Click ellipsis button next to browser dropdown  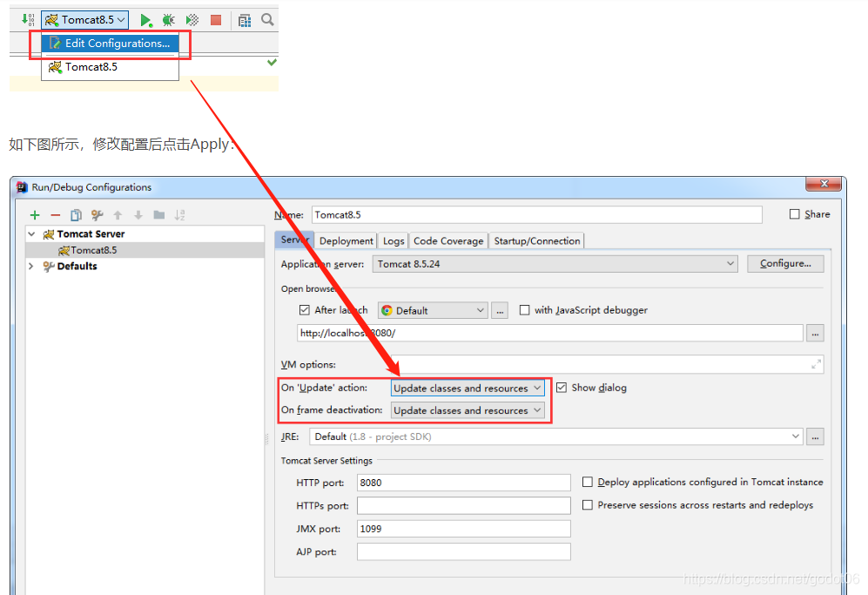click(500, 310)
